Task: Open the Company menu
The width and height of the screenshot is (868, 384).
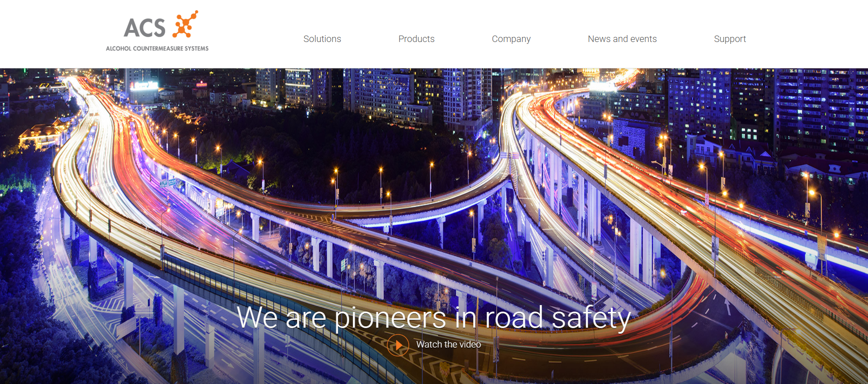Action: (x=511, y=39)
